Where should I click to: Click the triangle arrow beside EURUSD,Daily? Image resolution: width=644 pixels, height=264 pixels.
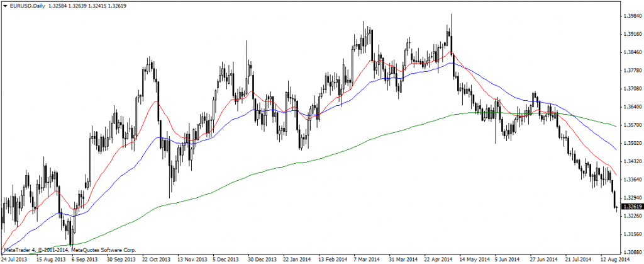click(5, 5)
